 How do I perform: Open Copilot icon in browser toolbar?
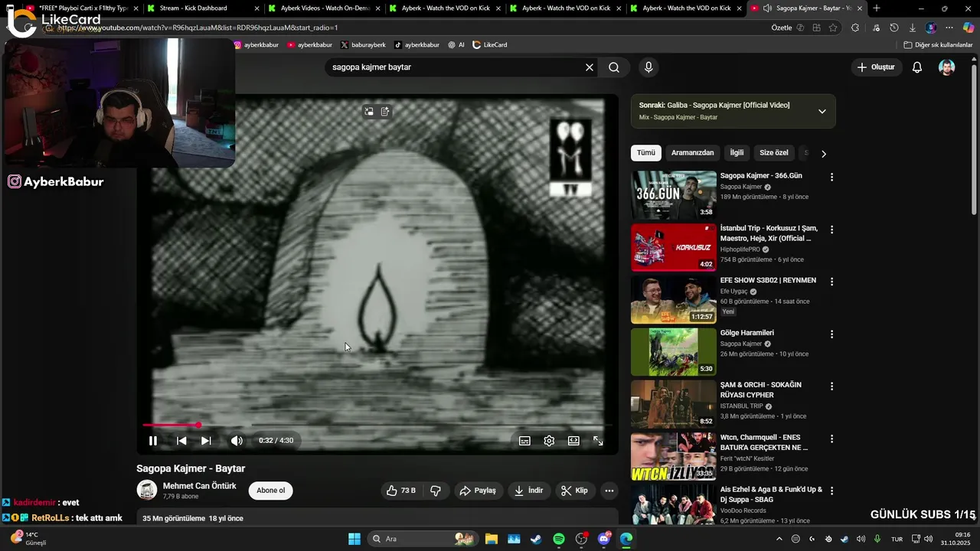[x=968, y=28]
